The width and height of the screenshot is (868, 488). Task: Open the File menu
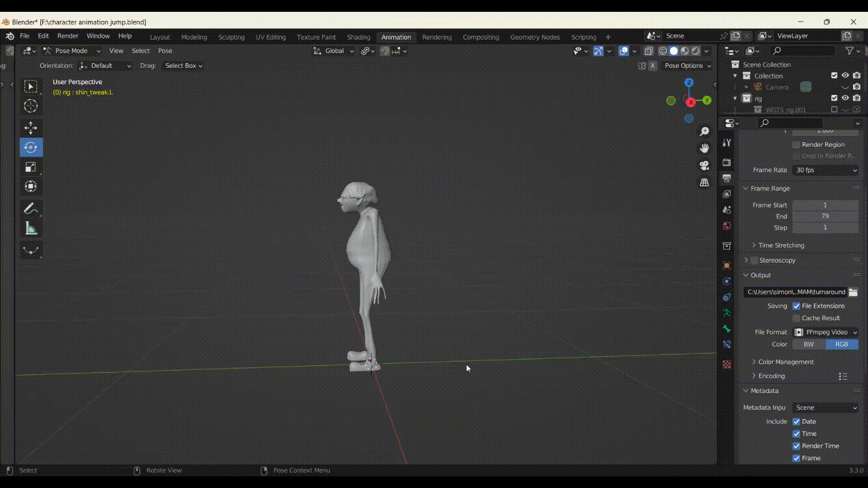point(25,36)
